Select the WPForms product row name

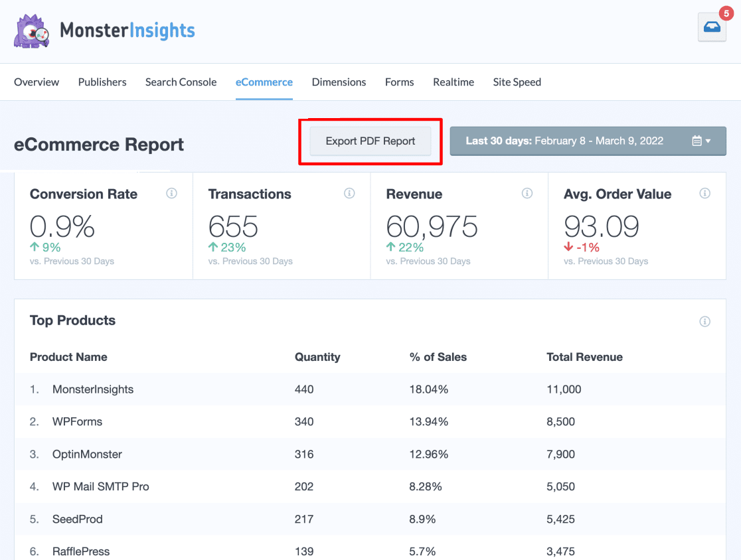(x=78, y=421)
